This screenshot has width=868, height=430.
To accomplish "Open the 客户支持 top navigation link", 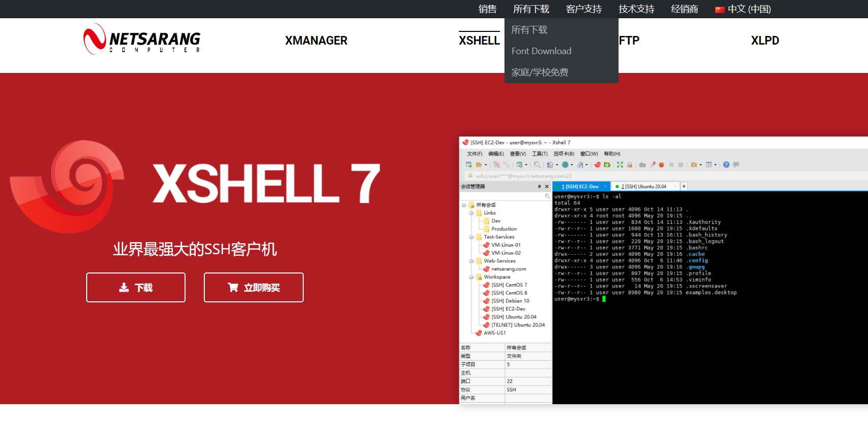I will click(584, 9).
